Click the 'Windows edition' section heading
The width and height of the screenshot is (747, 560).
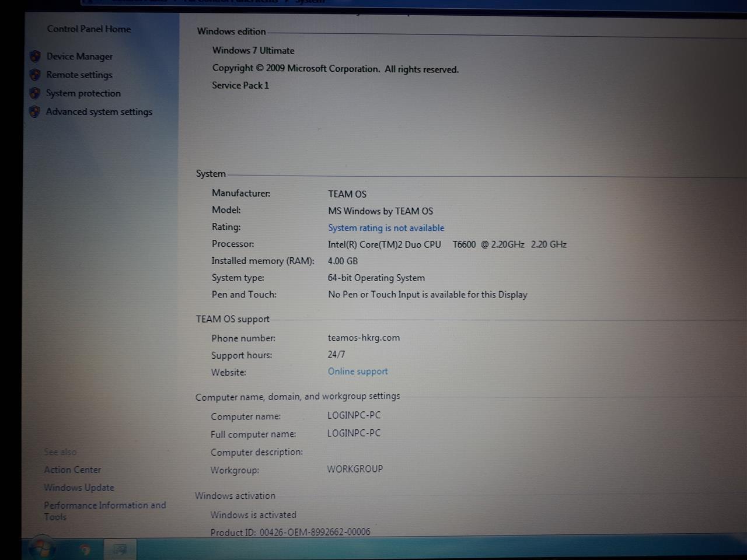pyautogui.click(x=231, y=32)
